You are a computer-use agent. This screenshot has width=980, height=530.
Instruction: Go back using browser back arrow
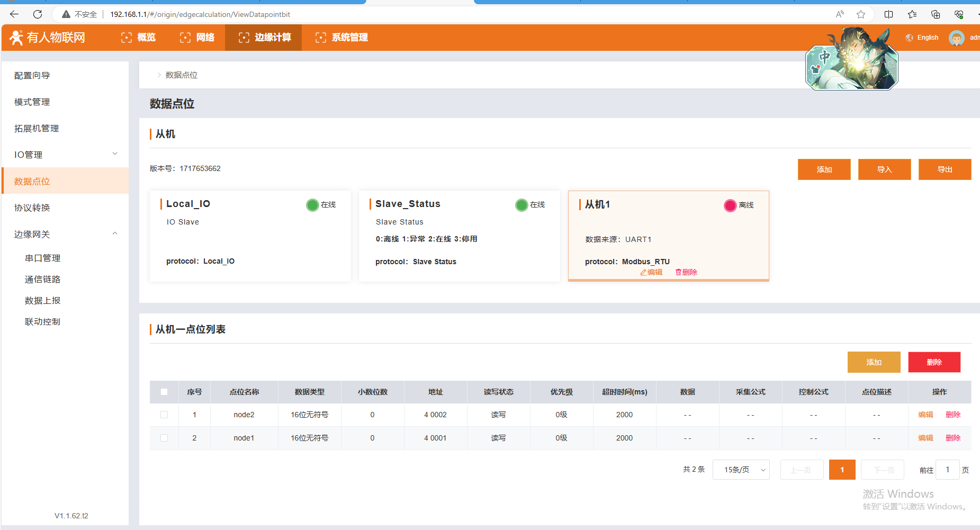click(x=14, y=14)
